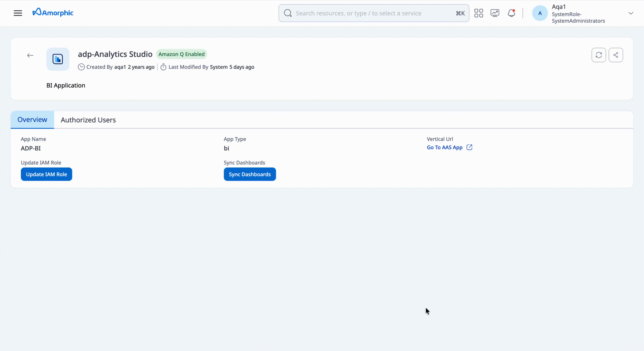Click the clock icon beside Created By

pyautogui.click(x=81, y=67)
